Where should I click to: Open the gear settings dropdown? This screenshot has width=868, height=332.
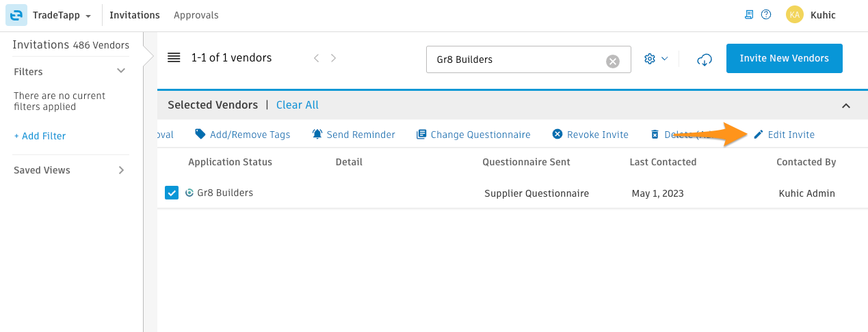click(656, 59)
